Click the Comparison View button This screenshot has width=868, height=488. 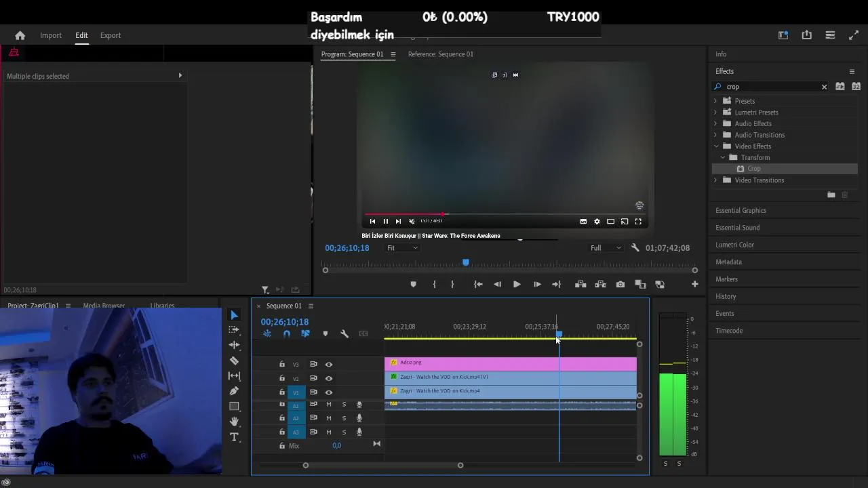640,285
